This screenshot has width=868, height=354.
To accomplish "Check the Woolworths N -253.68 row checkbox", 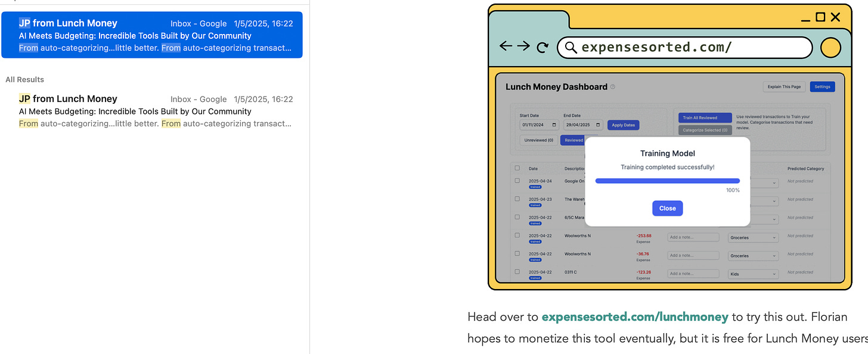I will tap(517, 235).
